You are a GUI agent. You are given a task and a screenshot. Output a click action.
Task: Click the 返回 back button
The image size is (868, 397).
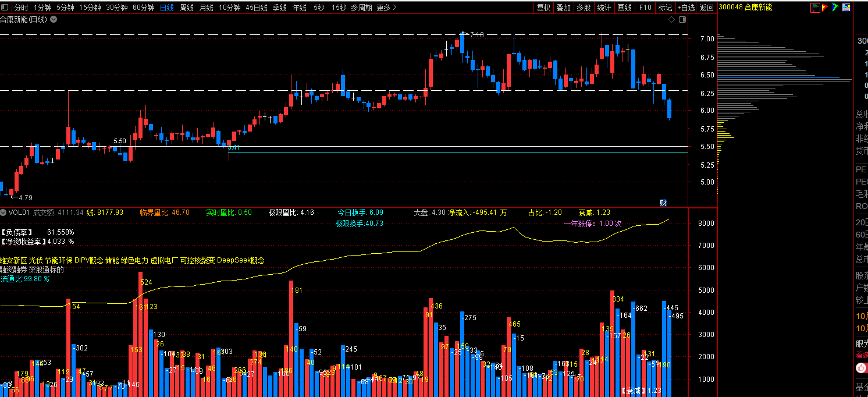pos(707,8)
